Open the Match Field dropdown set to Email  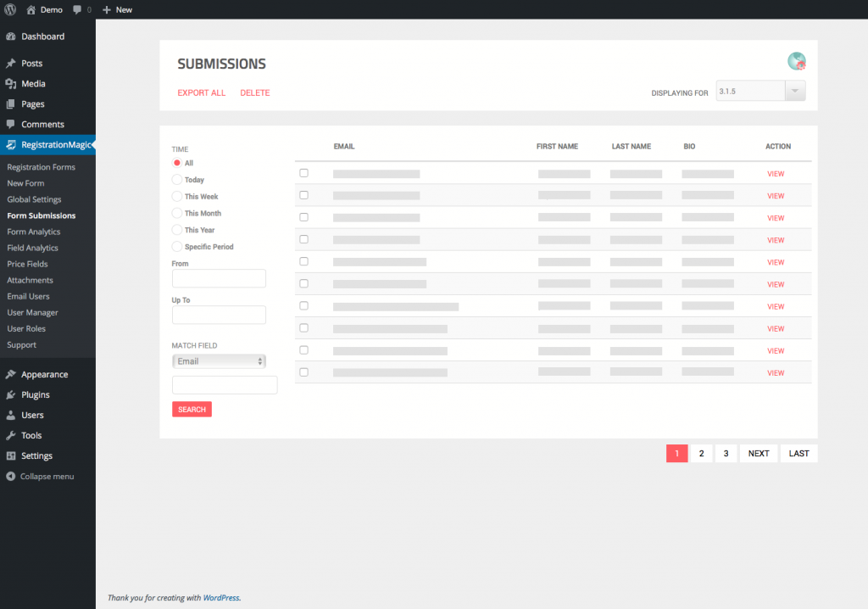[219, 360]
